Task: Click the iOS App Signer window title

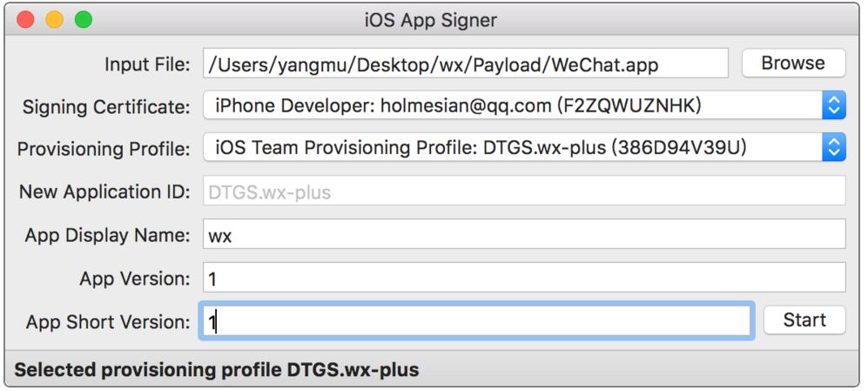Action: [x=433, y=19]
